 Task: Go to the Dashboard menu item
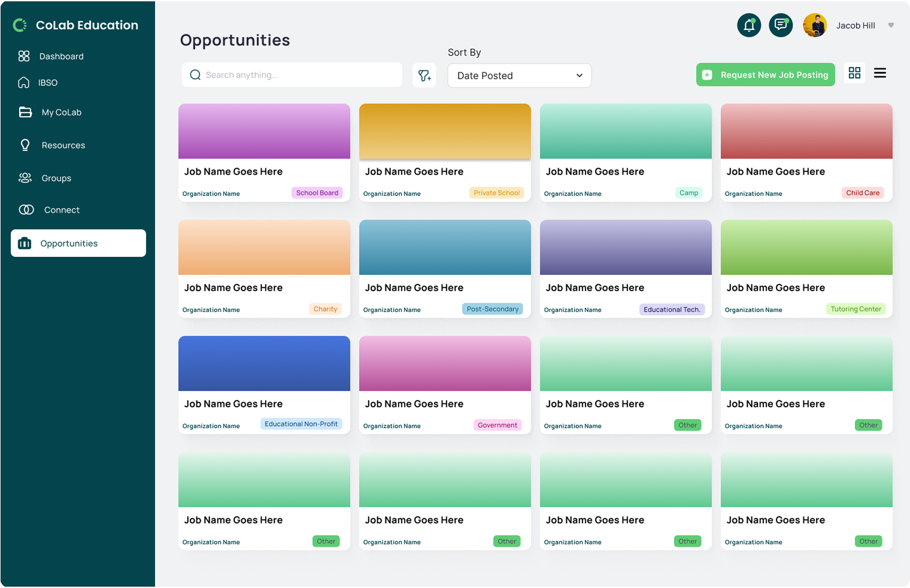coord(61,56)
